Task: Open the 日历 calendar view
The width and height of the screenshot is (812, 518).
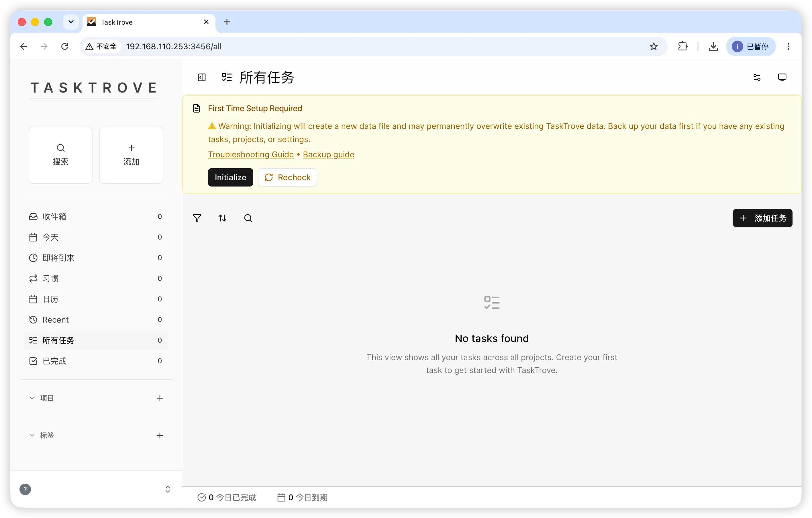Action: (96, 299)
